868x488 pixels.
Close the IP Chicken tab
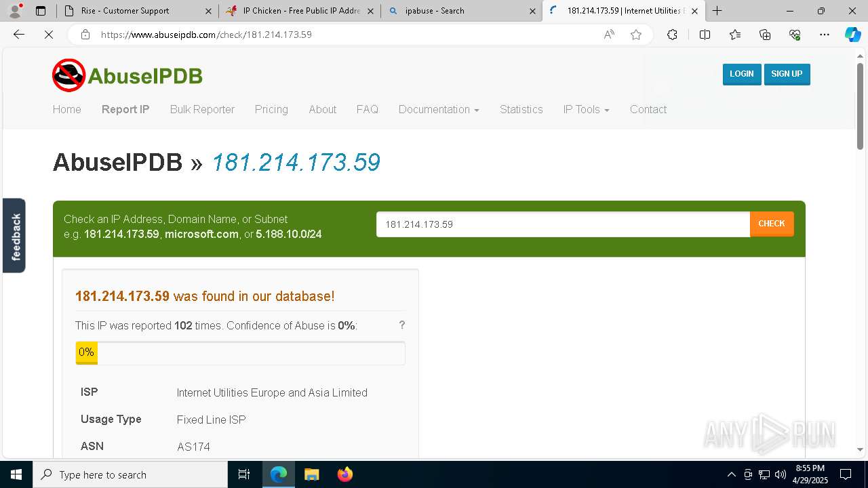click(x=370, y=11)
